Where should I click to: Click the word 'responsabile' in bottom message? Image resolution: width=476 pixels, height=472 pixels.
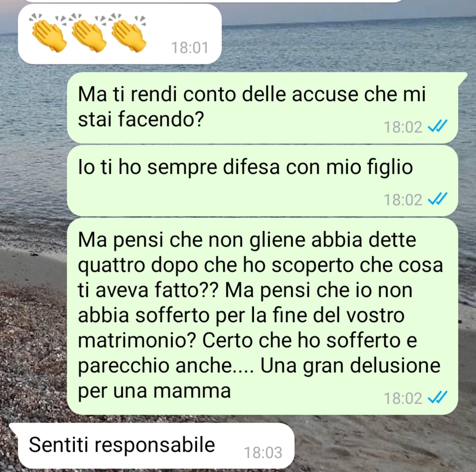click(x=155, y=446)
